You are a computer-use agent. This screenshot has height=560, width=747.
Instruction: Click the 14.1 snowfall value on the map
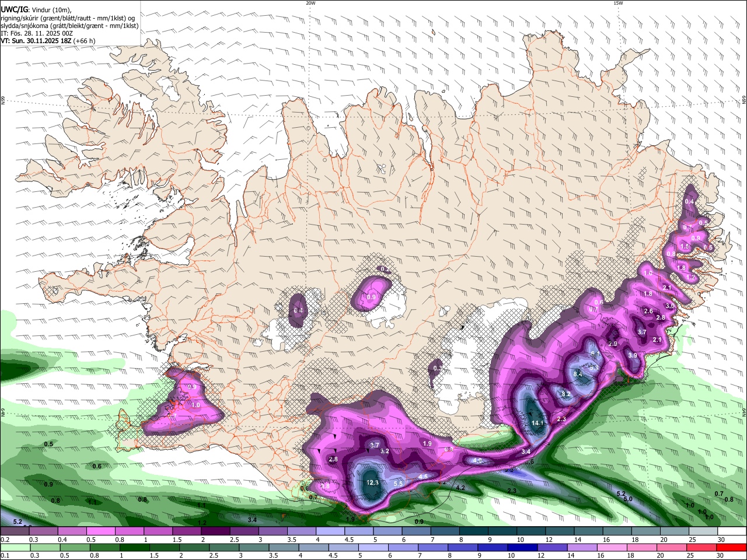pyautogui.click(x=538, y=423)
